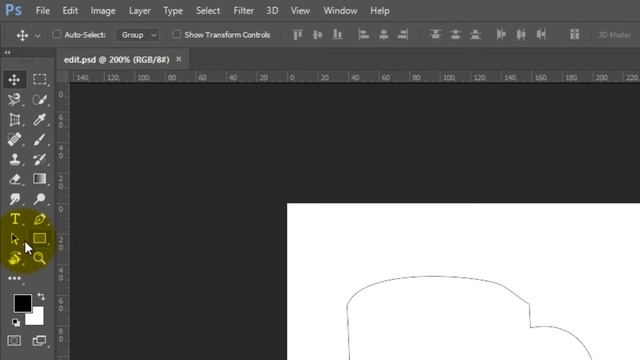The height and width of the screenshot is (360, 640).
Task: Click the white background color swatch
Action: pos(38,318)
